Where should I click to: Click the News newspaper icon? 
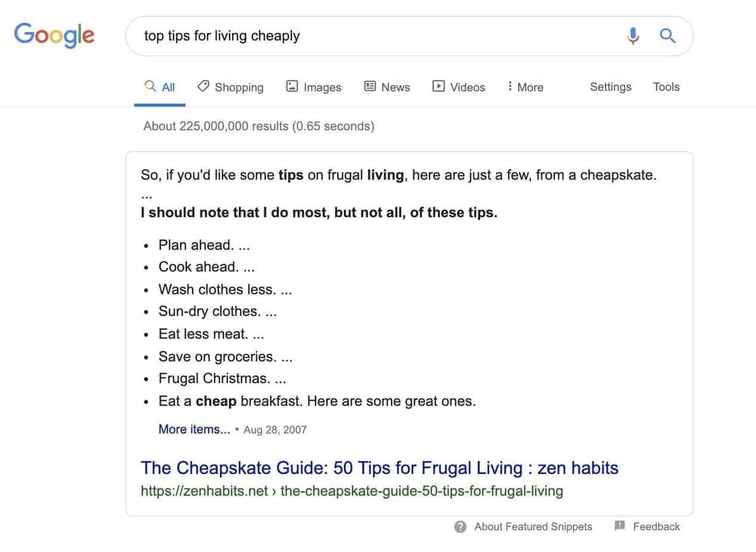point(370,87)
